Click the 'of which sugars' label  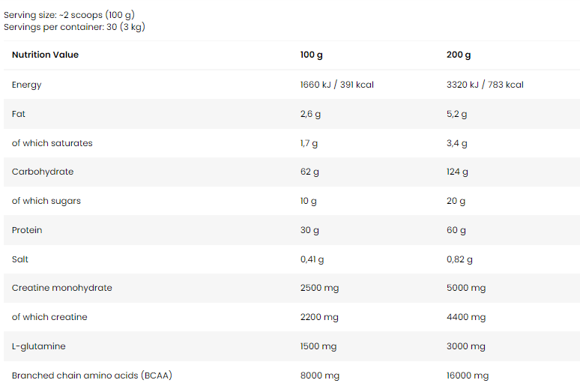pyautogui.click(x=46, y=201)
